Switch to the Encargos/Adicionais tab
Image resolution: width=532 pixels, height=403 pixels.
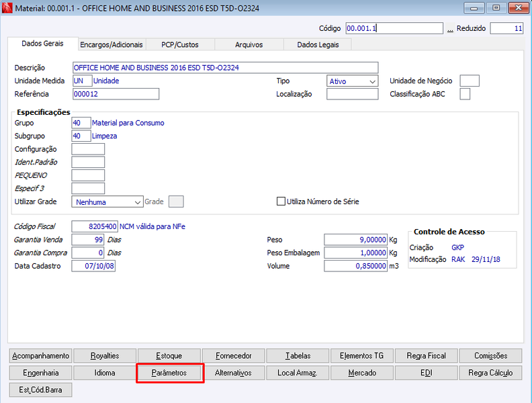point(112,45)
